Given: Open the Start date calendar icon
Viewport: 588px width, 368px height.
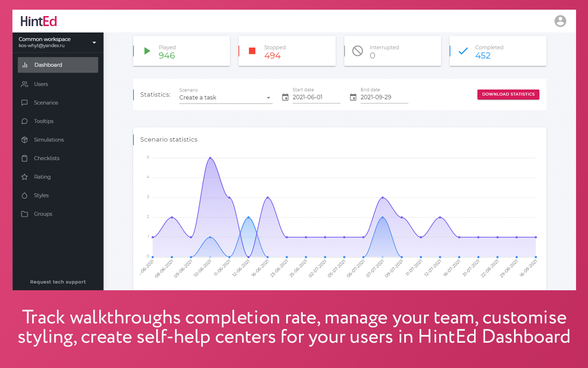Looking at the screenshot, I should (x=285, y=98).
